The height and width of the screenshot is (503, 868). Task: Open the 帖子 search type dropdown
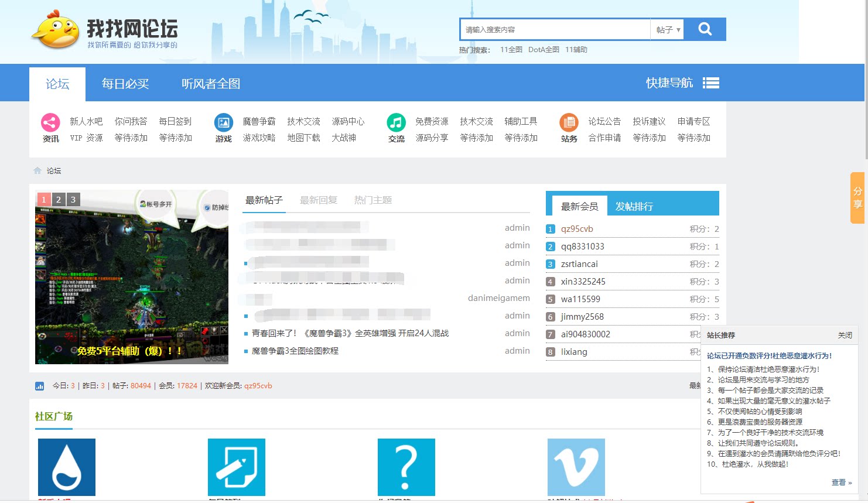tap(667, 29)
